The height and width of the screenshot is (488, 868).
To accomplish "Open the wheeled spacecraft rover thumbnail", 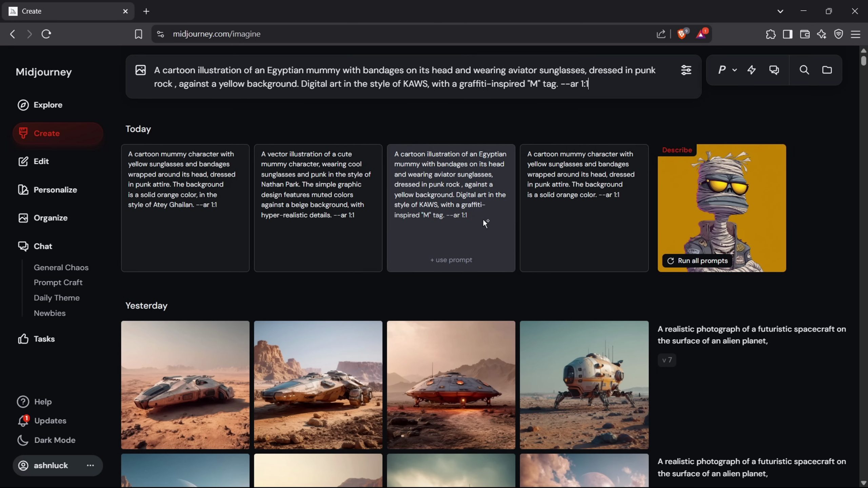I will (318, 385).
